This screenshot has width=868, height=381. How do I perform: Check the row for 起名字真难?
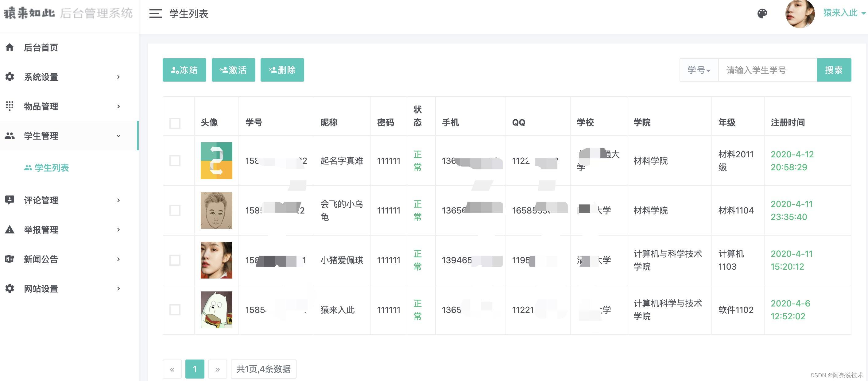(x=175, y=161)
